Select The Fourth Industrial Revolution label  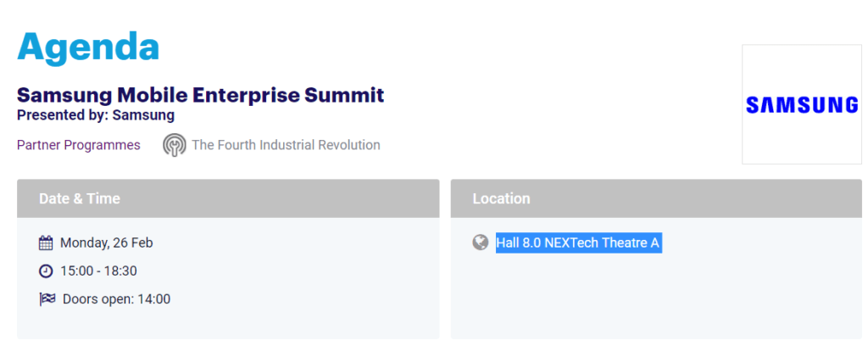pyautogui.click(x=286, y=145)
